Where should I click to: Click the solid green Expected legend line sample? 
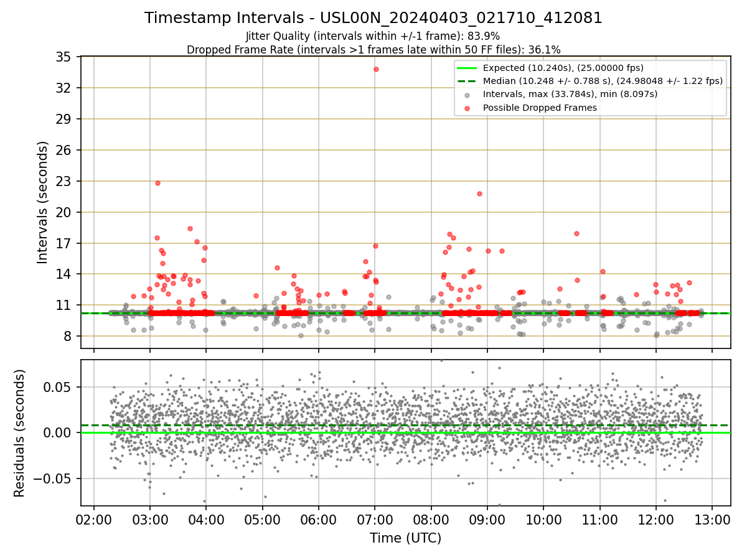(x=467, y=68)
